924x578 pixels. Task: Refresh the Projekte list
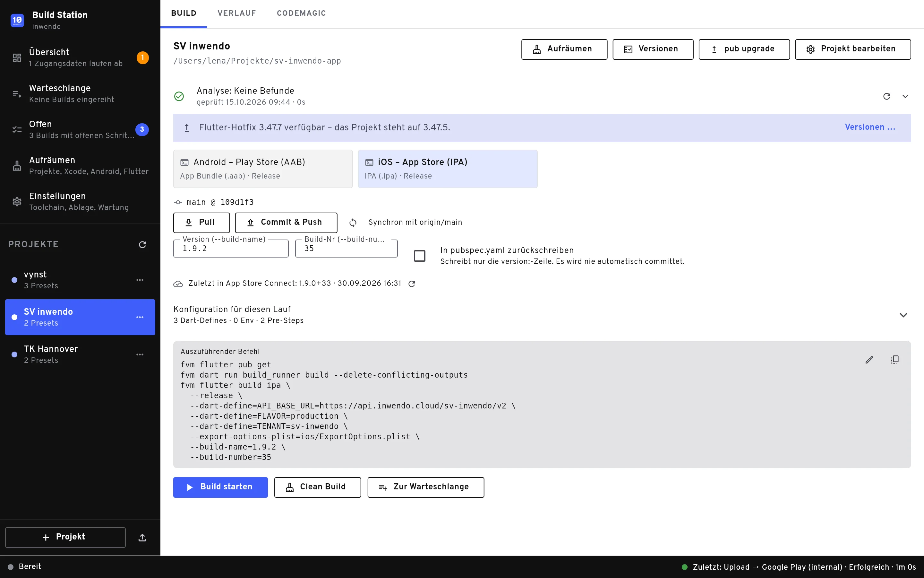(142, 245)
